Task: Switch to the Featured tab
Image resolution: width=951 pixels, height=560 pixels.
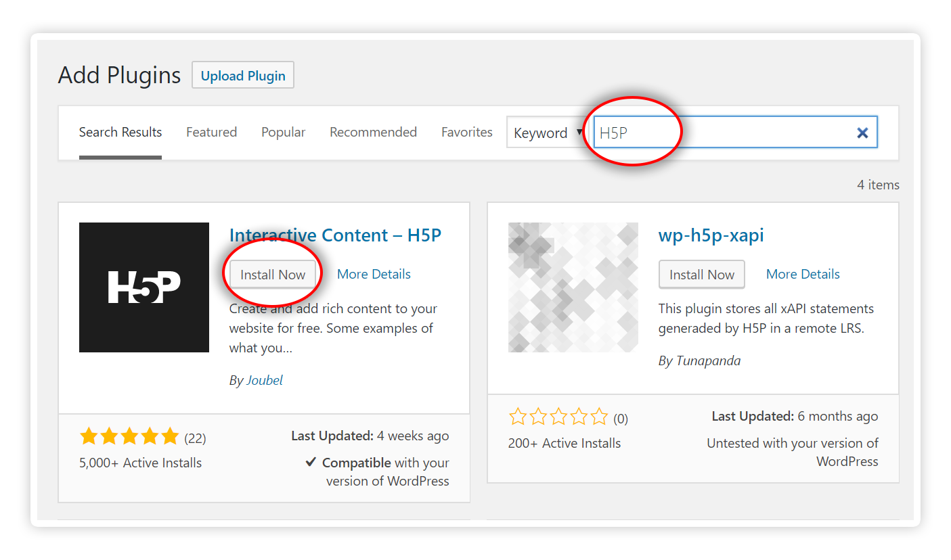Action: pos(211,133)
